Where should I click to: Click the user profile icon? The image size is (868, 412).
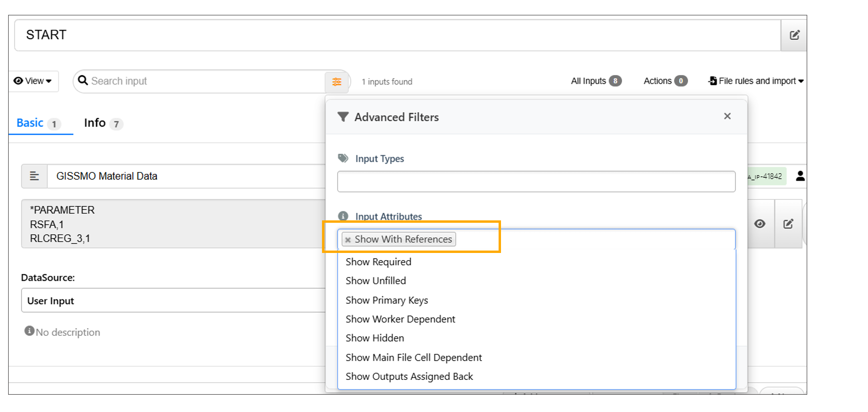800,176
